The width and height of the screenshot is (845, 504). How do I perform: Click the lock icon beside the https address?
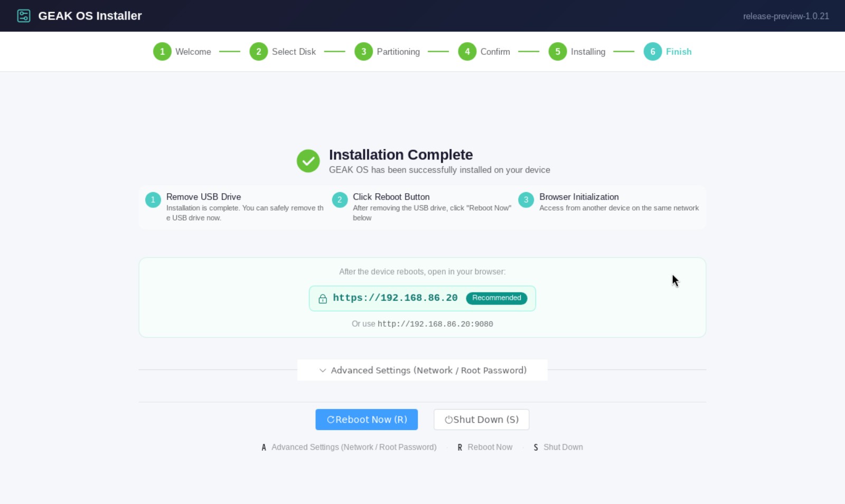pos(323,299)
